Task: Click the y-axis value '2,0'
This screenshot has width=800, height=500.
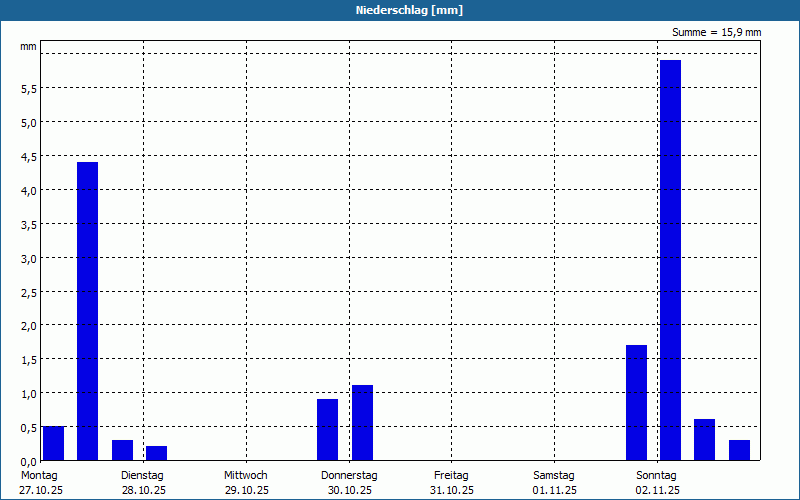Action: click(x=29, y=327)
